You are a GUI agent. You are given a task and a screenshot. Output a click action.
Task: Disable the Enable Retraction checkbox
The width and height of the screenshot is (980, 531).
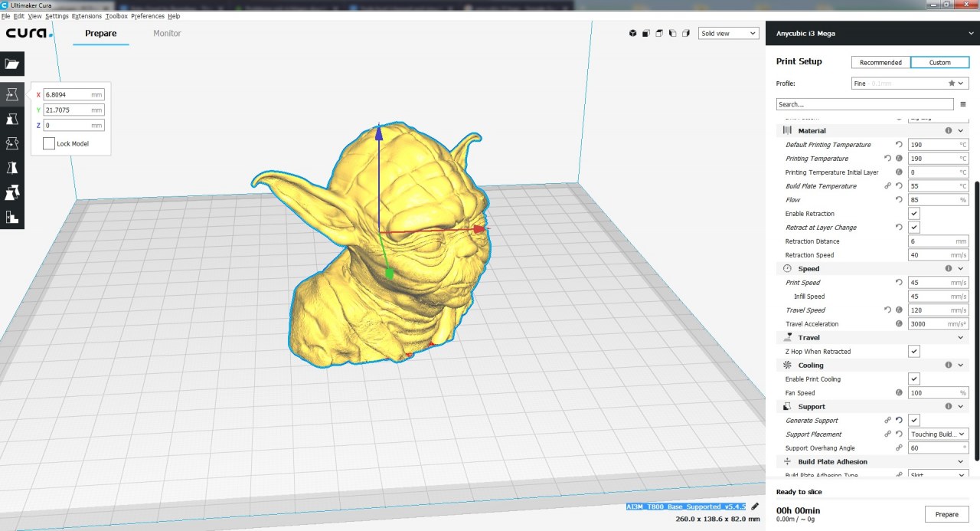(914, 214)
